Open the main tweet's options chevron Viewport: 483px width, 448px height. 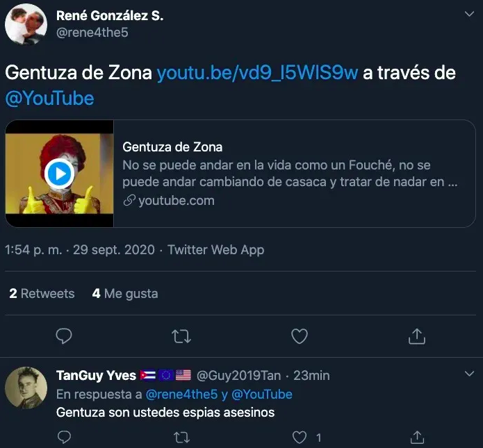[x=468, y=14]
